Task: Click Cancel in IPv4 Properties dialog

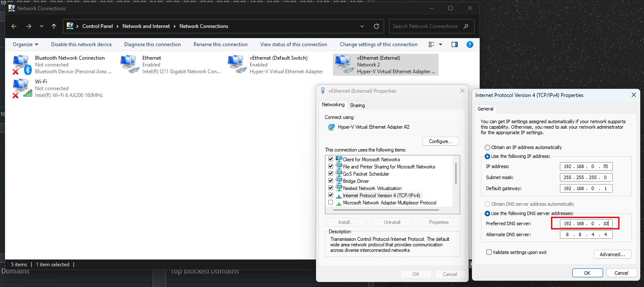Action: (622, 273)
